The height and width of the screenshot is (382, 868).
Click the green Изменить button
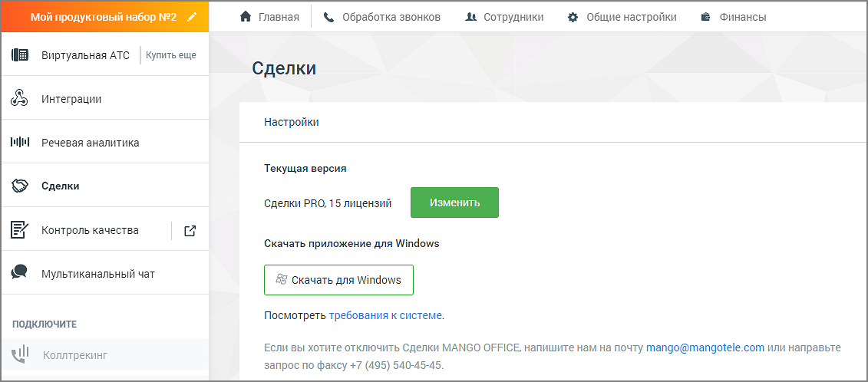coord(454,203)
